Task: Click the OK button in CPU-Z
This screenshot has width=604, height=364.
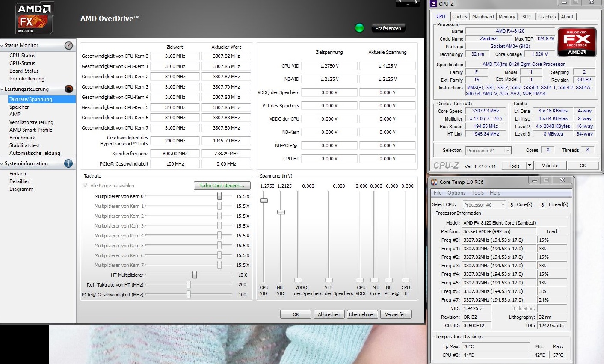Action: coord(583,166)
